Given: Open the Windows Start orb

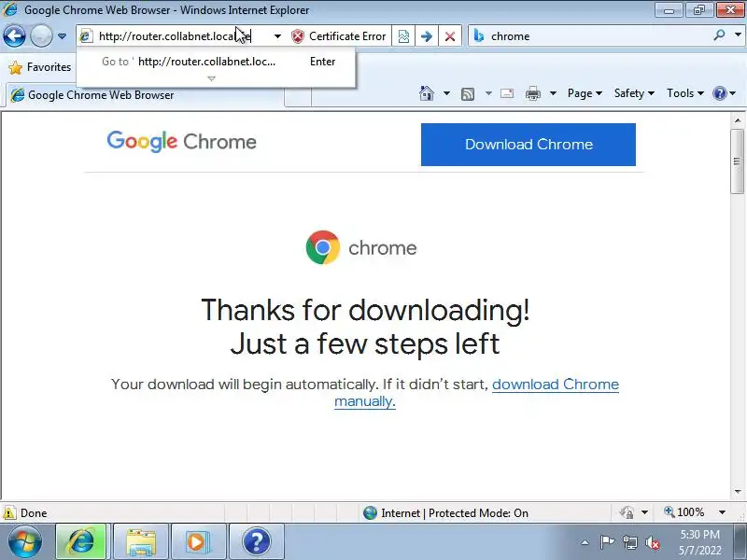Looking at the screenshot, I should tap(25, 542).
